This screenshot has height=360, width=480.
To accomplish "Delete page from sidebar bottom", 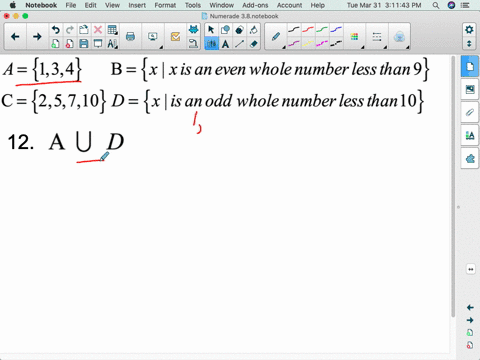I will click(470, 345).
